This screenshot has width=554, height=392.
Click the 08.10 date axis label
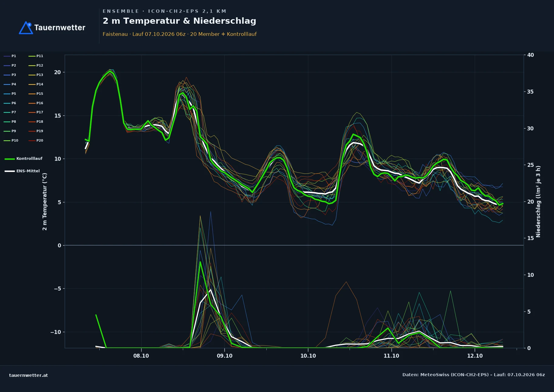(x=141, y=356)
